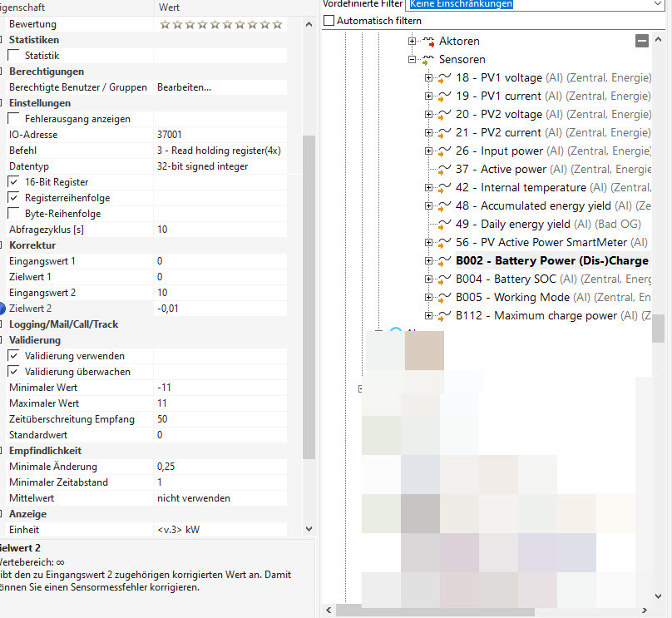Click sensor icon for B005 - Working Mode
The height and width of the screenshot is (618, 672).
[444, 298]
